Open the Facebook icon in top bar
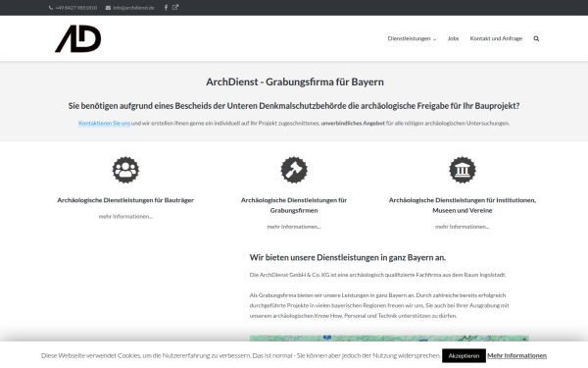 pos(166,7)
